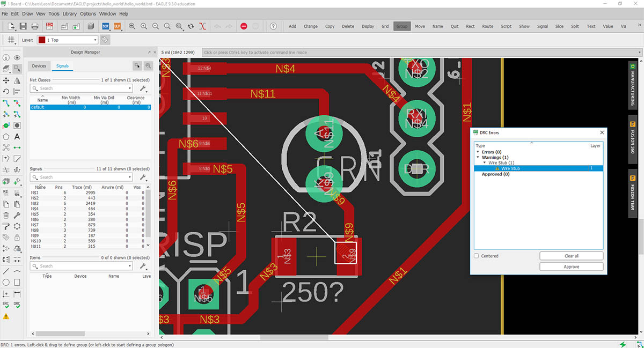Open the Layer 1 Top dropdown

pos(67,40)
